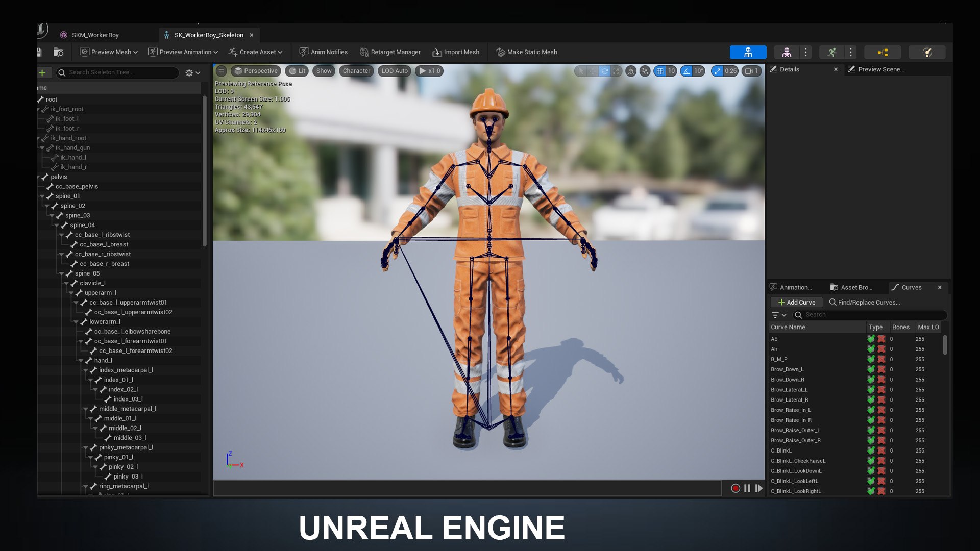Screen dimensions: 980x551
Task: Click Add Curve
Action: click(796, 302)
